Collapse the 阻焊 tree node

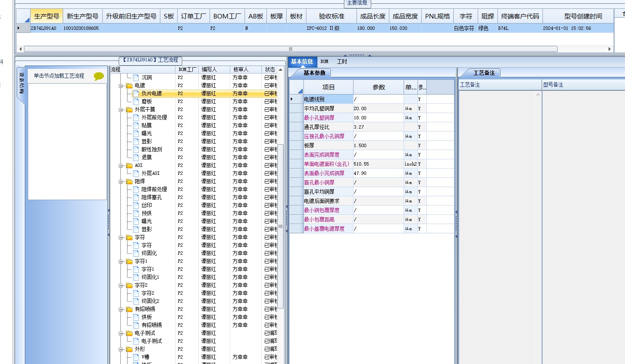pyautogui.click(x=121, y=182)
